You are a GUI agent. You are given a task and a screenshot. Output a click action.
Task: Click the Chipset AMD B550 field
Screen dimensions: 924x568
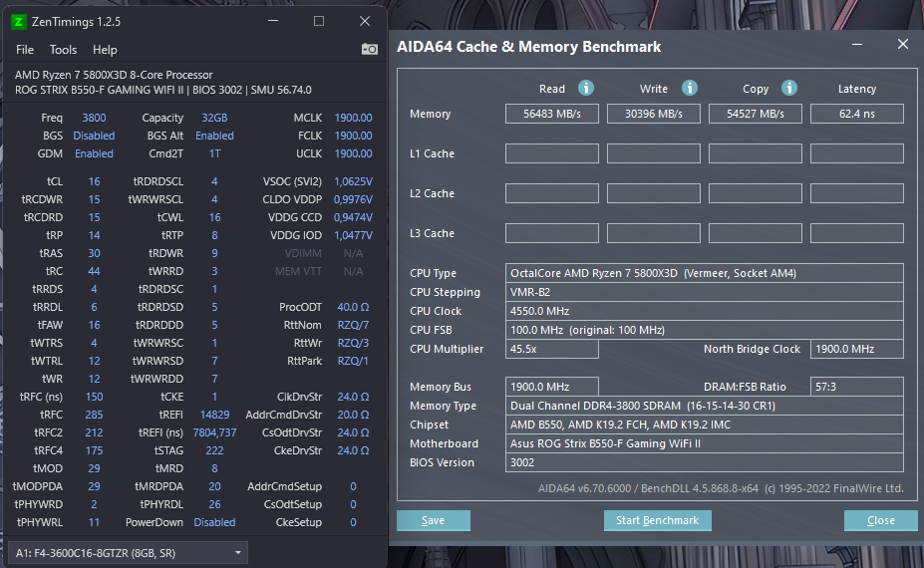(704, 425)
